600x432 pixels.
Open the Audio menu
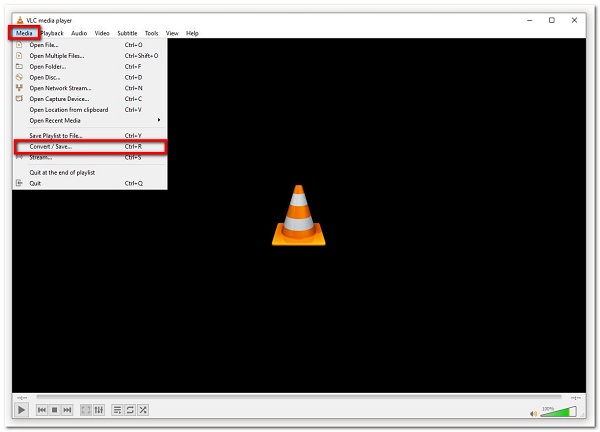(x=79, y=33)
